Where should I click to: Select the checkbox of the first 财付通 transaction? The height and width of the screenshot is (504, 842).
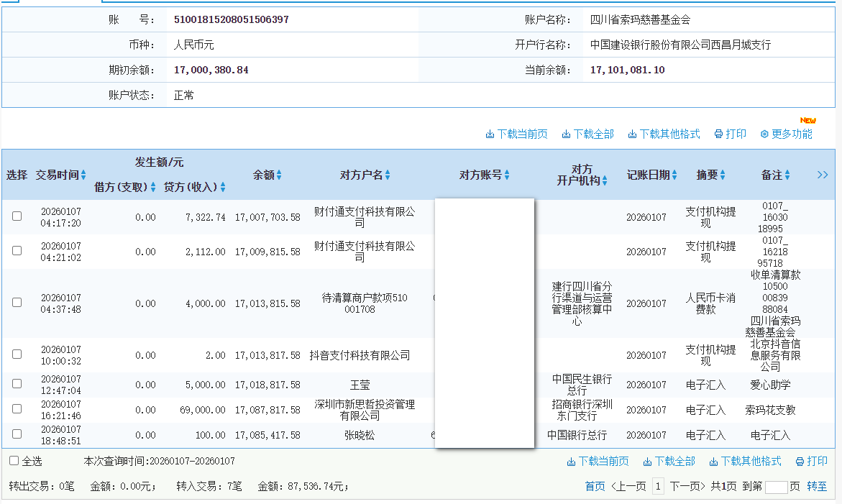(17, 215)
